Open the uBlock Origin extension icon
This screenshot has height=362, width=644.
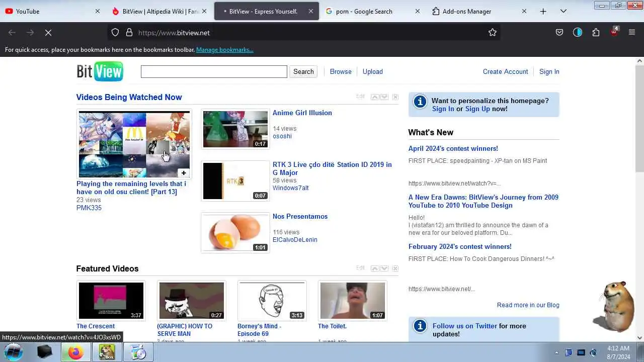point(614,33)
